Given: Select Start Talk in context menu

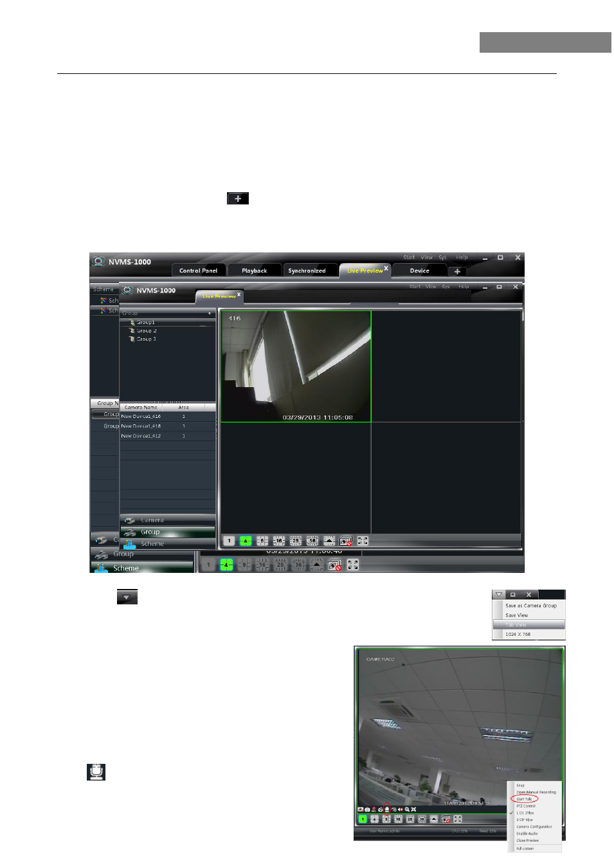Looking at the screenshot, I should (535, 799).
